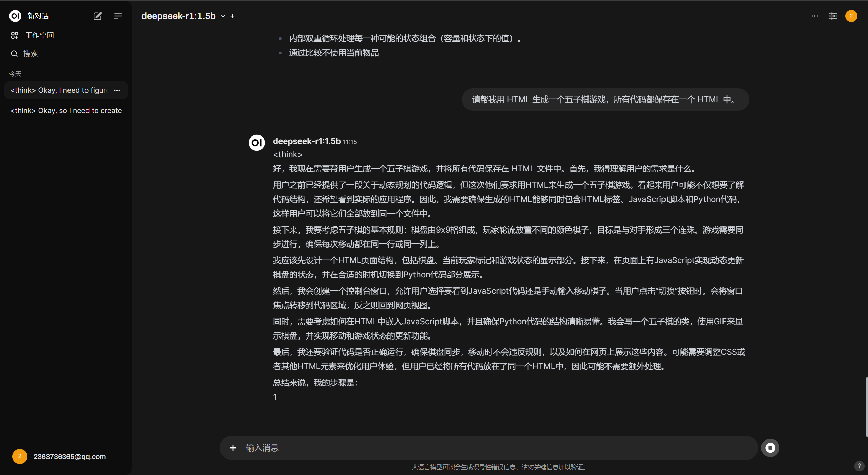
Task: Click the deepseek-r1:1.5b avatar in the chat
Action: [256, 143]
